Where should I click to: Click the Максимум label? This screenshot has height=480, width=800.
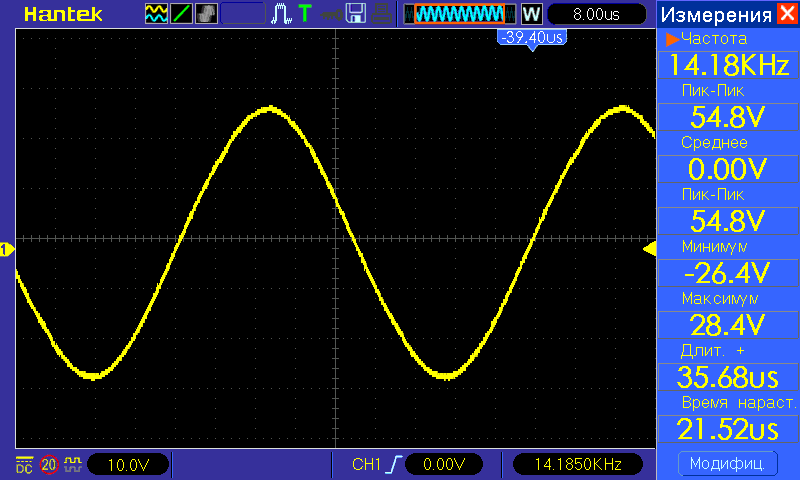719,298
